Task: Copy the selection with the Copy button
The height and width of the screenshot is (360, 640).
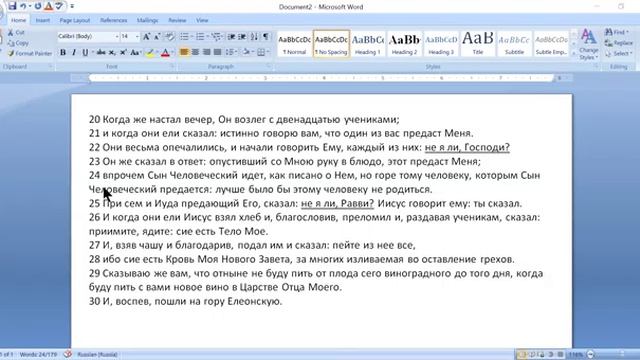Action: pyautogui.click(x=18, y=43)
